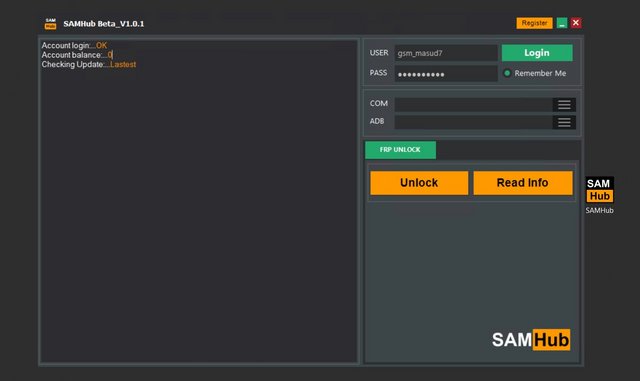Minimize the SAMHub window

(562, 23)
